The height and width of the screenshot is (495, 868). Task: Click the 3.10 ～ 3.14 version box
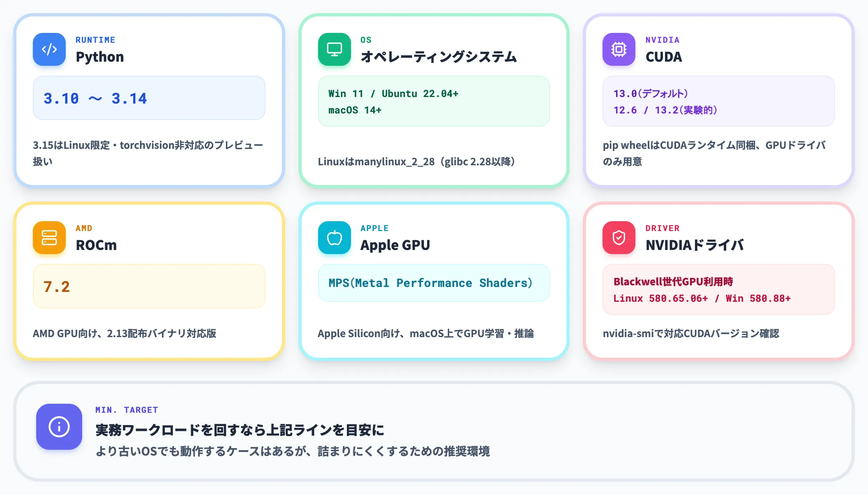pos(149,98)
